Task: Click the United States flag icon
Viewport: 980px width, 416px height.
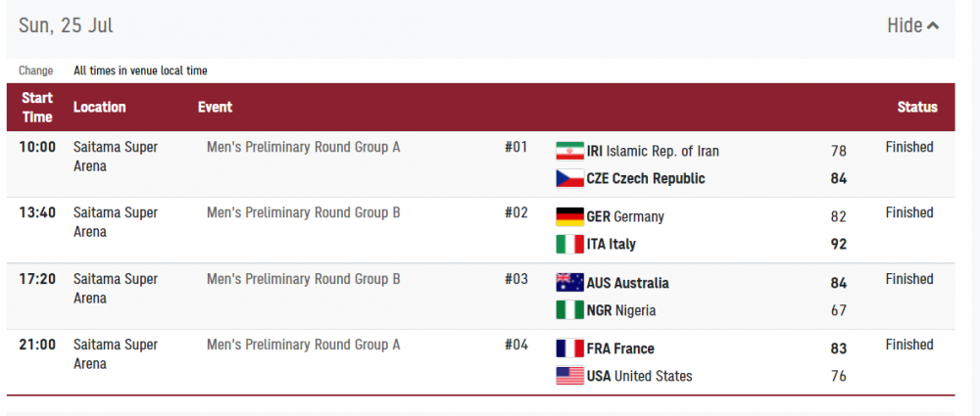Action: (569, 376)
